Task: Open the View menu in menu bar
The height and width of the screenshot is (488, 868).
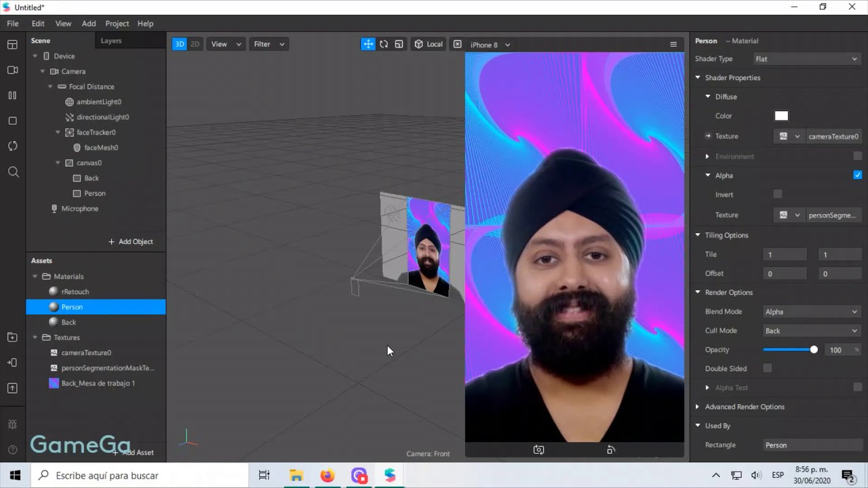Action: (x=63, y=23)
